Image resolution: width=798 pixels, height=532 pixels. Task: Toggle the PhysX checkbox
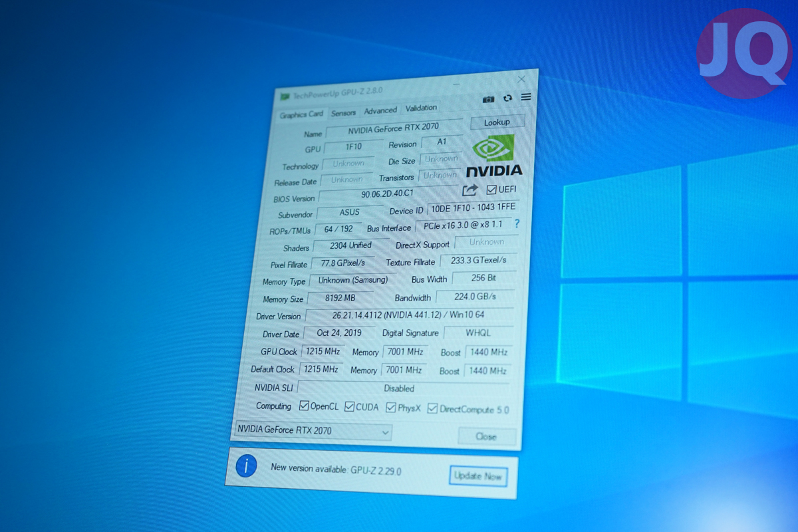click(x=391, y=408)
